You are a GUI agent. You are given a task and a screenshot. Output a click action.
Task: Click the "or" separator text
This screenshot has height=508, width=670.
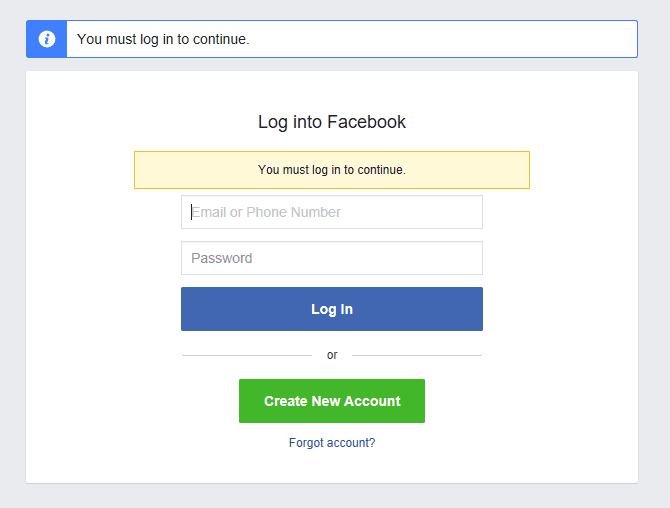tap(332, 355)
